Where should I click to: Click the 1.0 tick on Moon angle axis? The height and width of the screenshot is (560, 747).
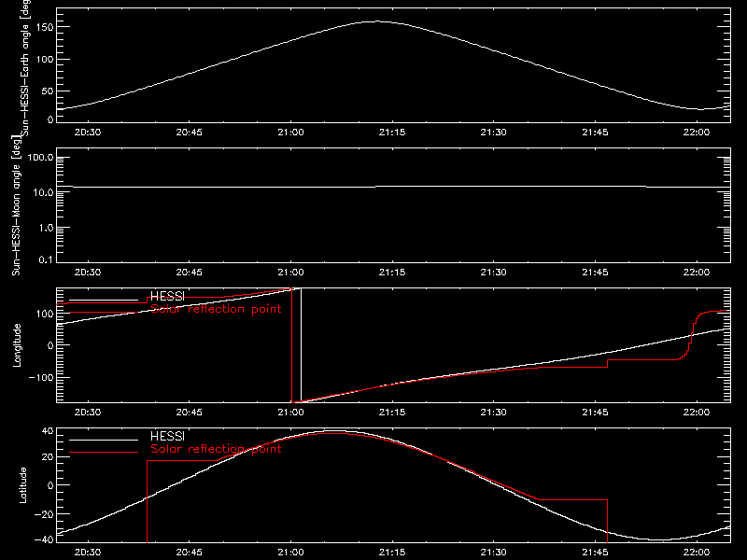[46, 228]
